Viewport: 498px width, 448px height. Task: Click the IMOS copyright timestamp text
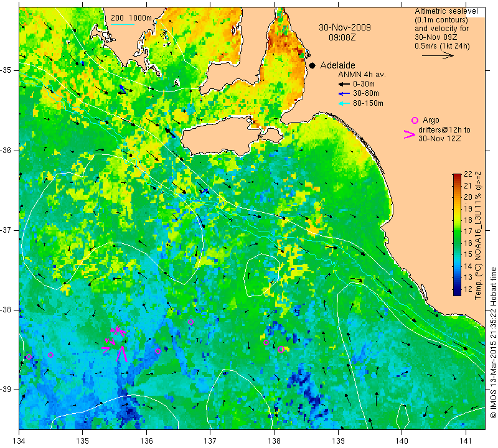(493, 343)
